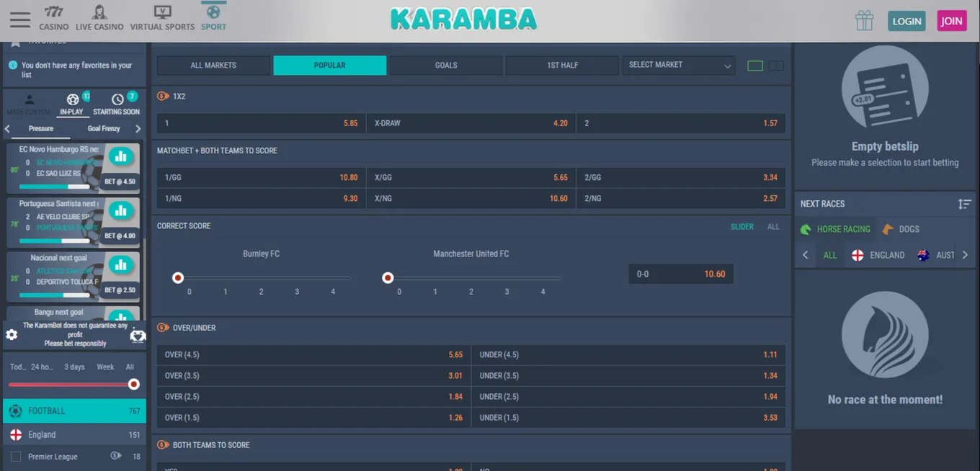Image resolution: width=980 pixels, height=471 pixels.
Task: Click the Login button
Action: pyautogui.click(x=906, y=21)
